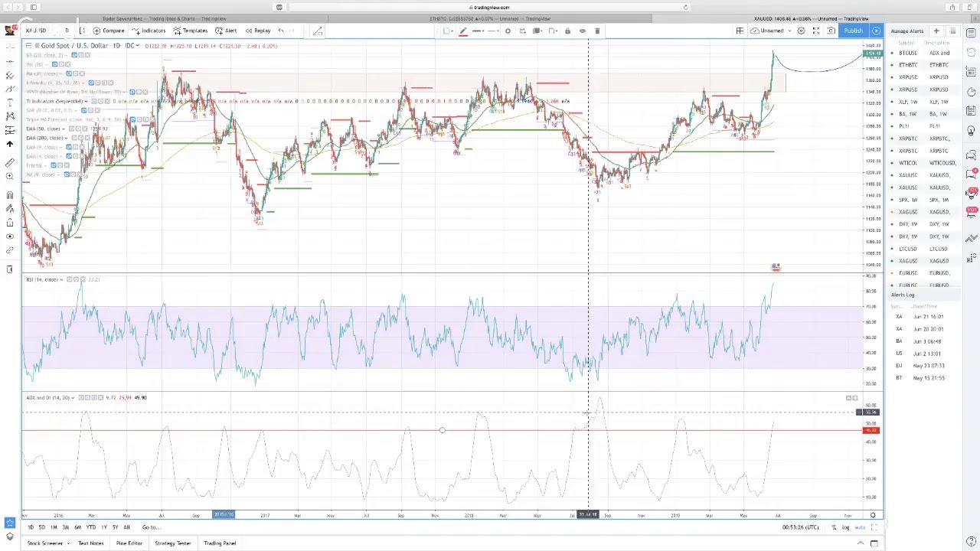Screen dimensions: 980x551
Task: Open the Trading Panel tab
Action: pos(220,543)
